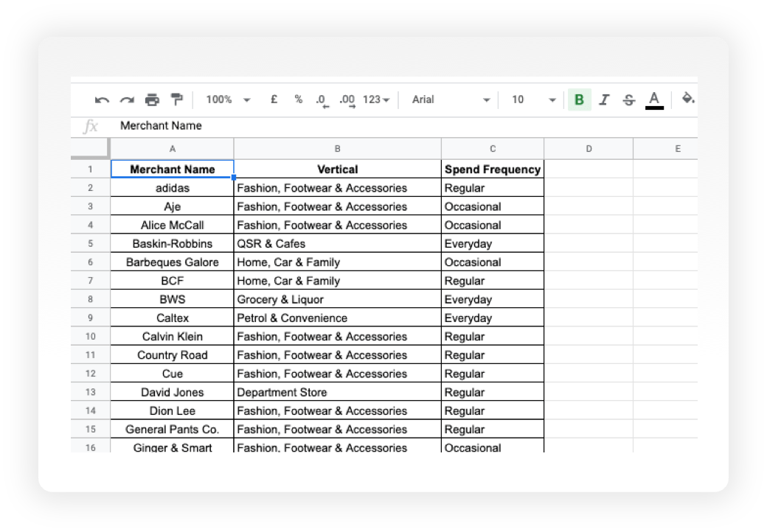Select the Country Road cell
767x532 pixels.
click(172, 354)
